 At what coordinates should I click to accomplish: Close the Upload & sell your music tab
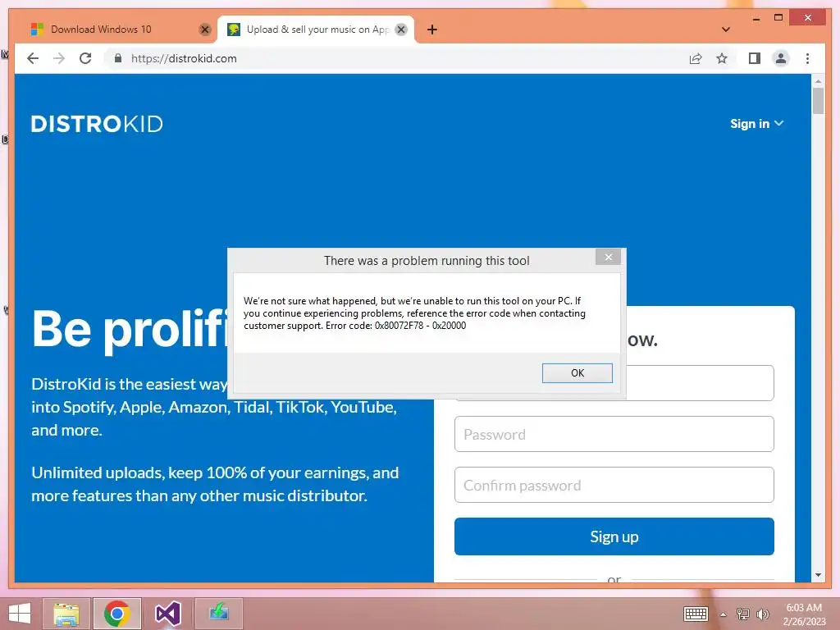(x=400, y=30)
